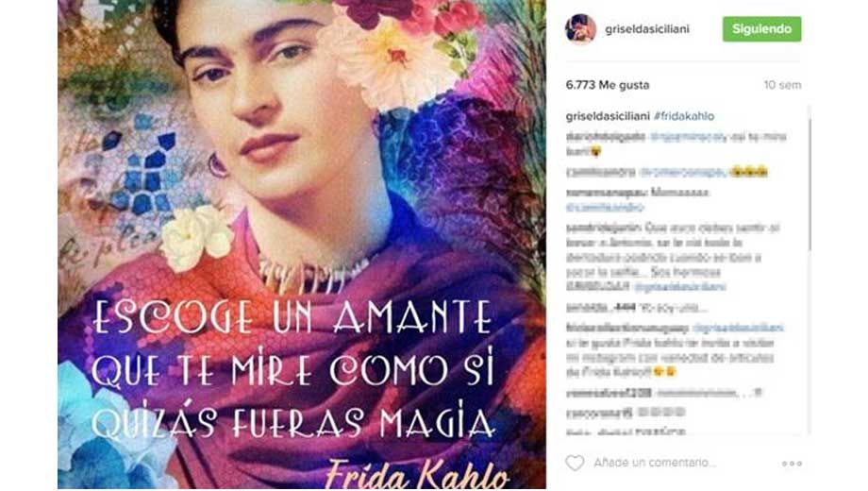Open the username of the Mamaaaaa commenter
This screenshot has height=491, width=868.
[606, 193]
